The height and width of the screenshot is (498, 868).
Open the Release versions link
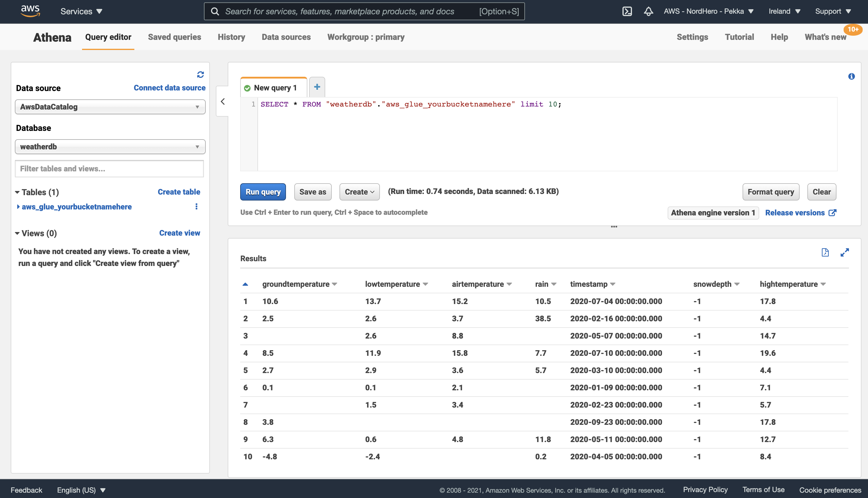801,212
